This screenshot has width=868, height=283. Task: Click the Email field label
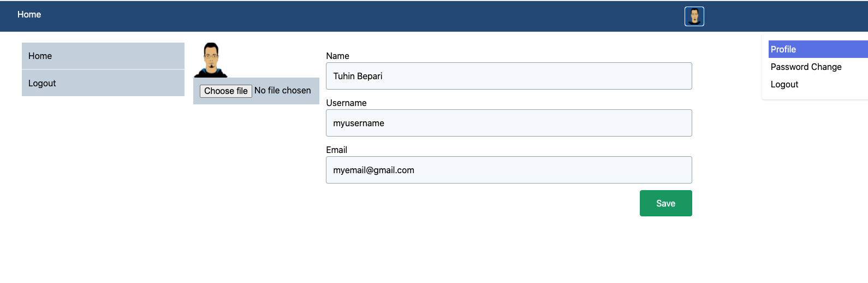tap(336, 150)
